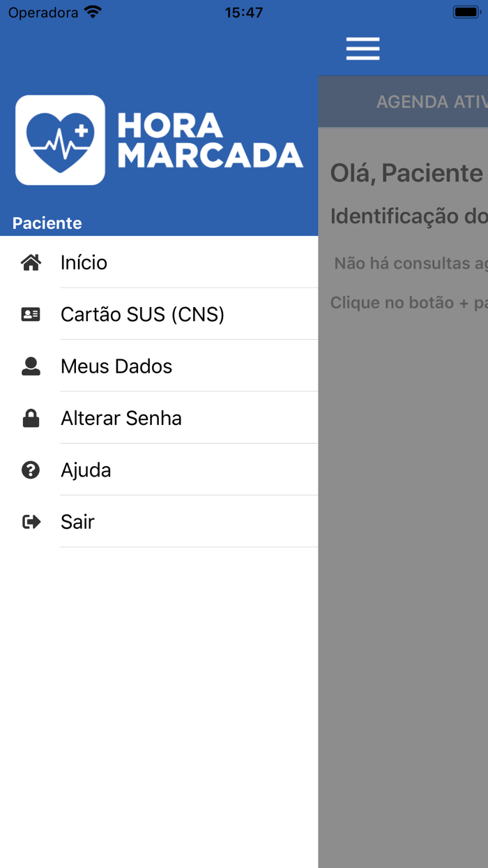
Task: Log out by selecting Sair
Action: 77,521
